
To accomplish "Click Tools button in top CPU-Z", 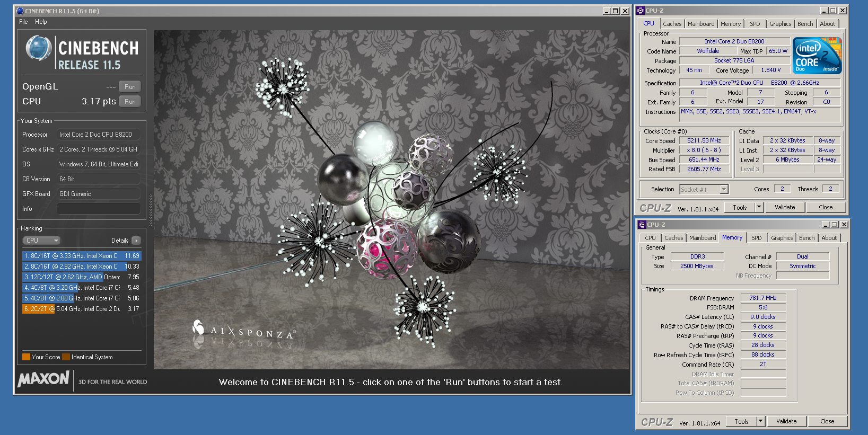I will (740, 208).
